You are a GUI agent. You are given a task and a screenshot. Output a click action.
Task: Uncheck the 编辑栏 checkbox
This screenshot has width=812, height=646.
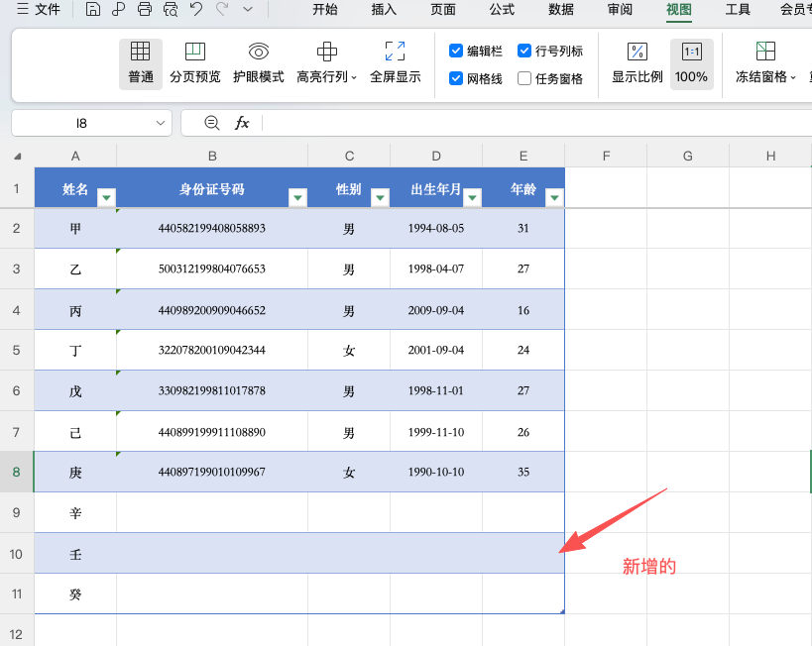(456, 51)
